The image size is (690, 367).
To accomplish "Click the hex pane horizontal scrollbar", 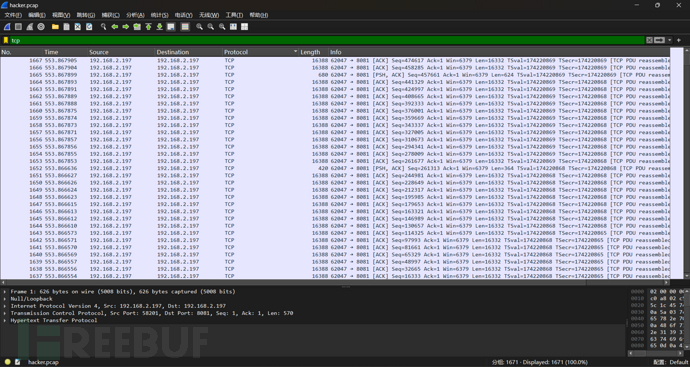I will pos(656,353).
